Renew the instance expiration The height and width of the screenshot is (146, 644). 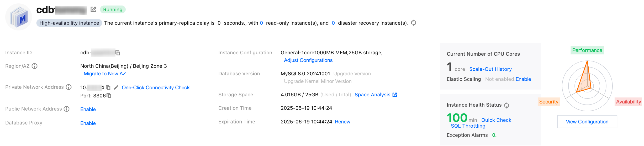[342, 122]
